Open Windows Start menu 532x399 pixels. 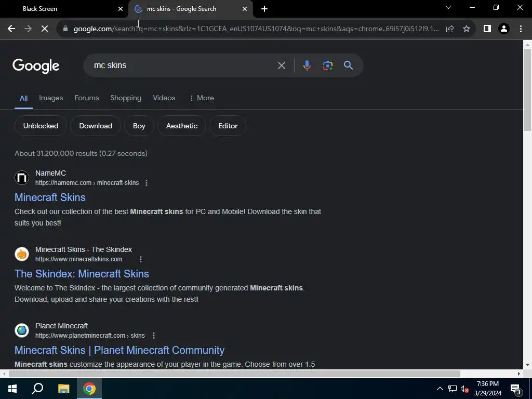point(12,389)
